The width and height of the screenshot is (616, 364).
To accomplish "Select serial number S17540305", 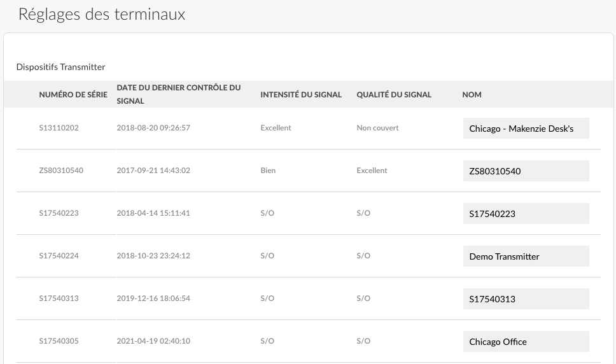I will click(x=59, y=341).
